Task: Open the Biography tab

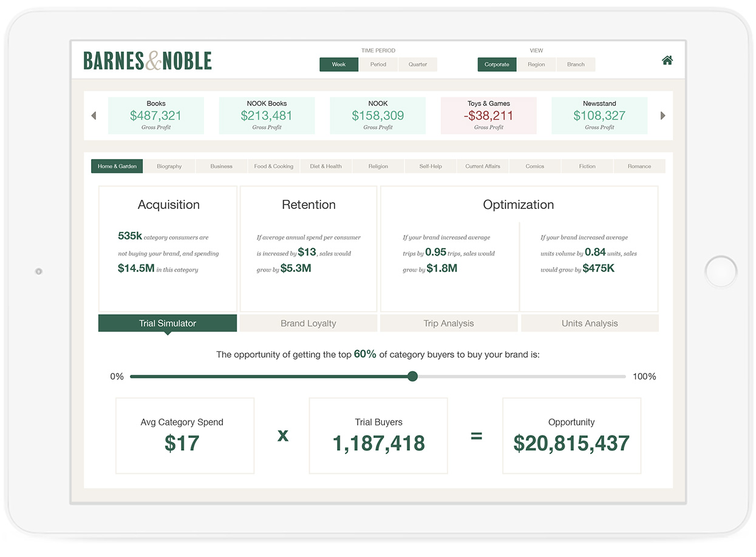Action: click(169, 166)
